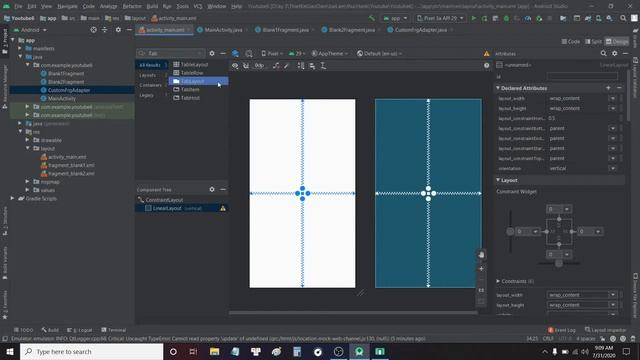This screenshot has height=360, width=640.
Task: Toggle Design Surface blueprint layers icon
Action: [236, 53]
